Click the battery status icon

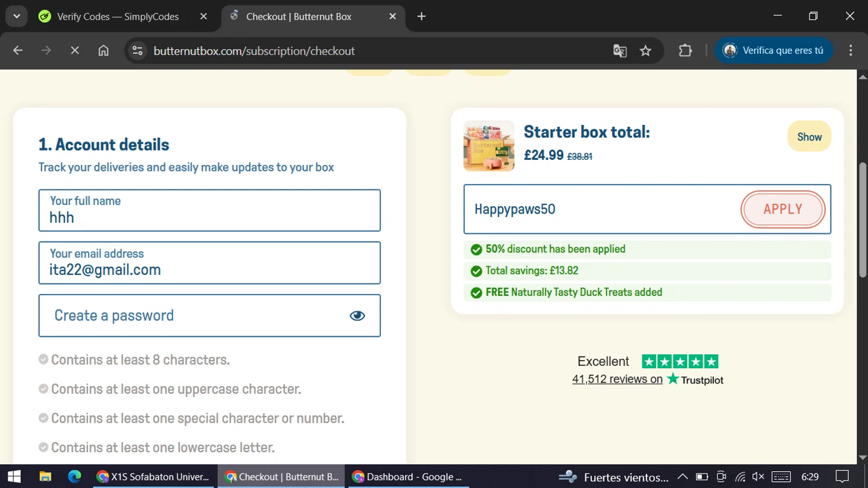pyautogui.click(x=702, y=476)
